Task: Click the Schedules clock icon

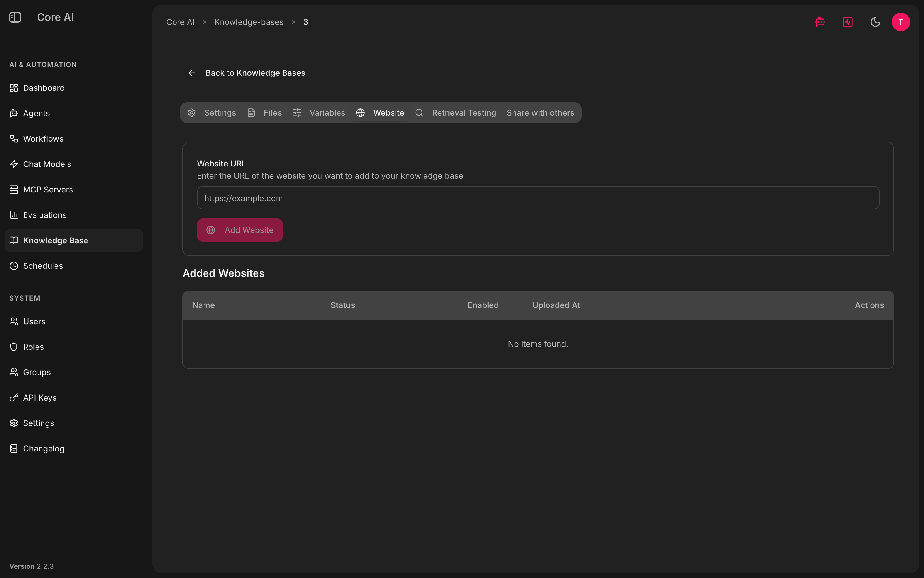Action: coord(14,266)
